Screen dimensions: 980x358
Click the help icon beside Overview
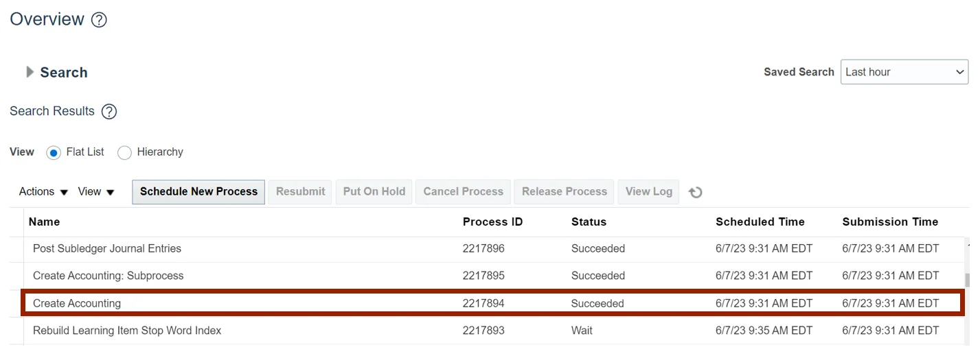pos(99,20)
